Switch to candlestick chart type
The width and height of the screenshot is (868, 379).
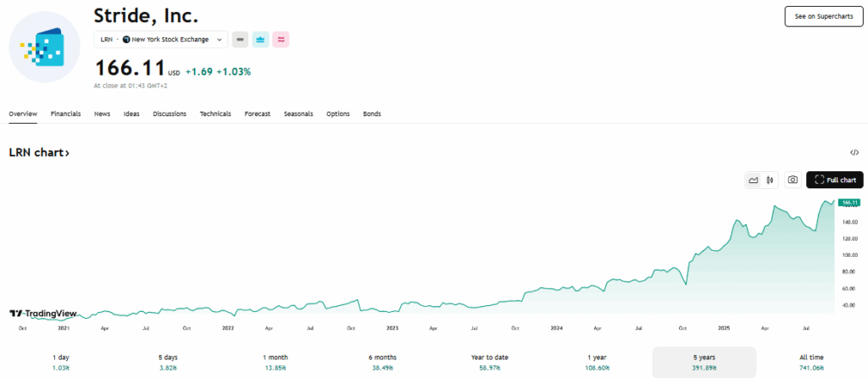770,180
